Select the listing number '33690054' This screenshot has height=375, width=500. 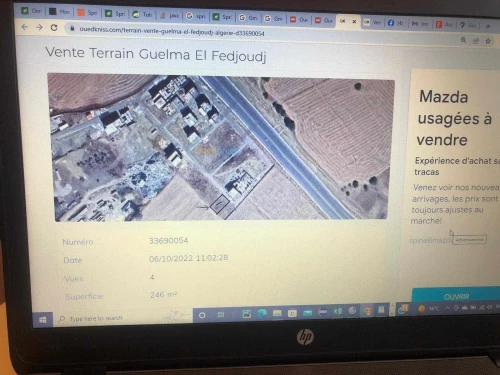169,241
